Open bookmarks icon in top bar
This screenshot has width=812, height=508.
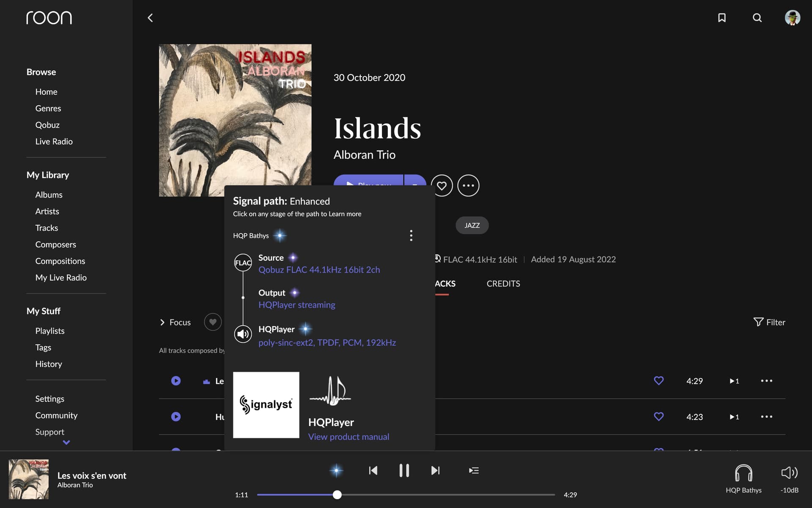pos(722,18)
